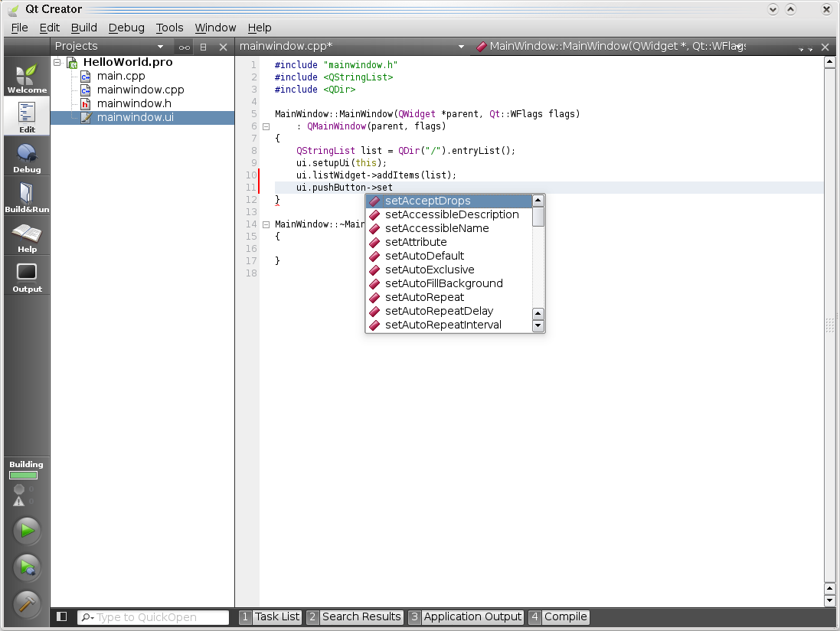Toggle the sidebar from the bottom bar icon
The width and height of the screenshot is (840, 631).
click(61, 616)
